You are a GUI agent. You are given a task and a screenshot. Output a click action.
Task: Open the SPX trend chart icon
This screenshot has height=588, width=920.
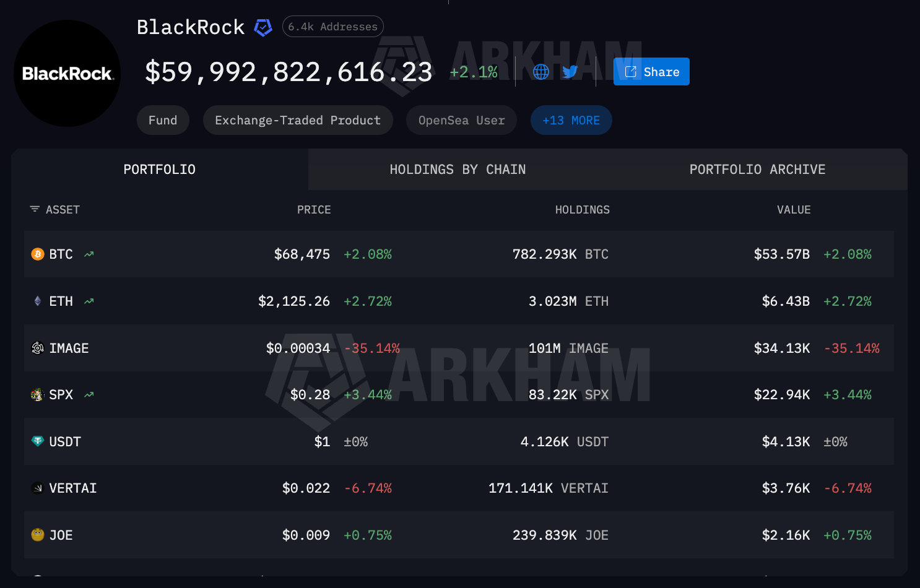pyautogui.click(x=89, y=395)
